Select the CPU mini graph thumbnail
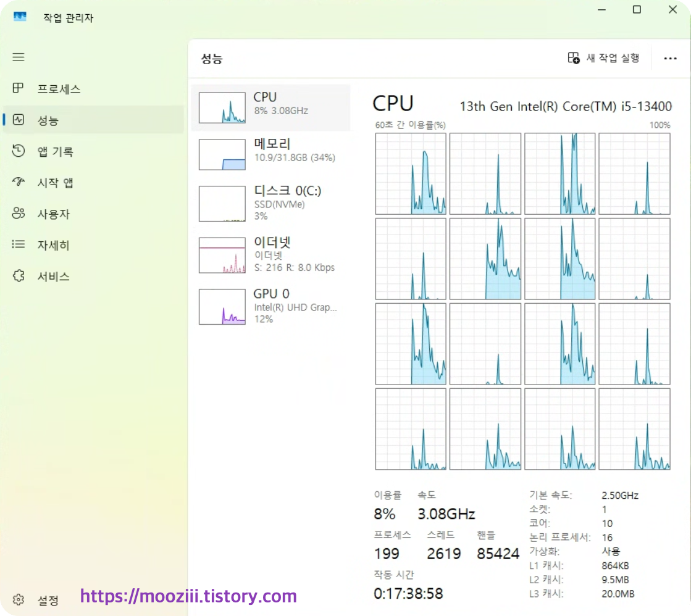The height and width of the screenshot is (616, 691). pos(222,107)
